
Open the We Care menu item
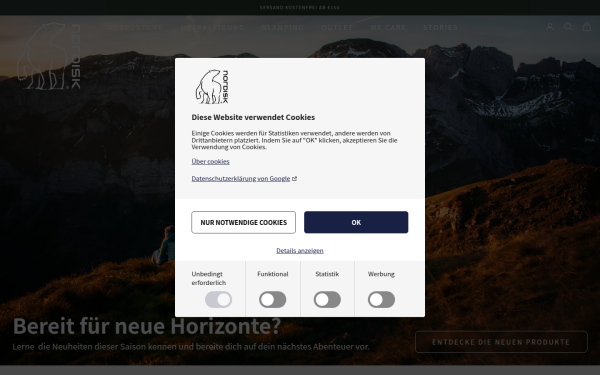point(388,28)
